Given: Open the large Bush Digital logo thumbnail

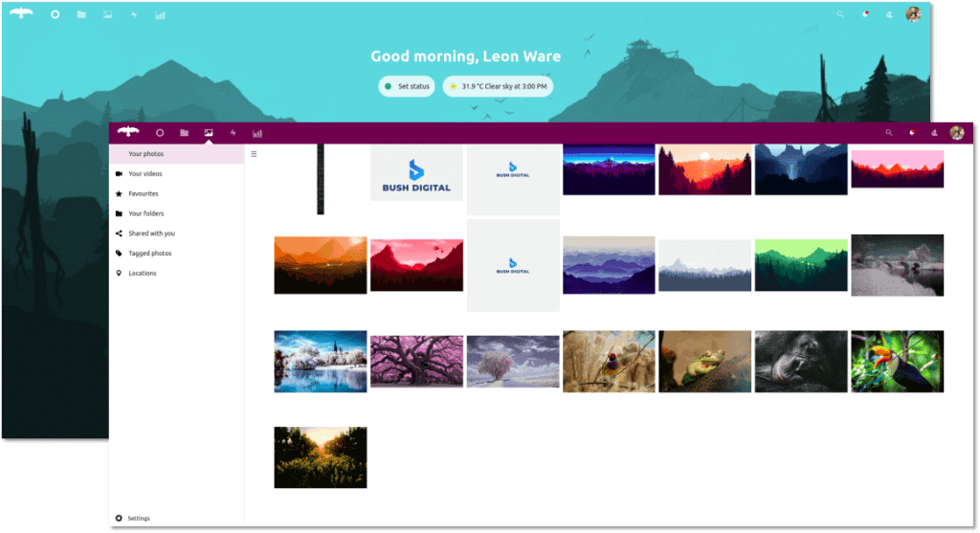Looking at the screenshot, I should pyautogui.click(x=417, y=172).
